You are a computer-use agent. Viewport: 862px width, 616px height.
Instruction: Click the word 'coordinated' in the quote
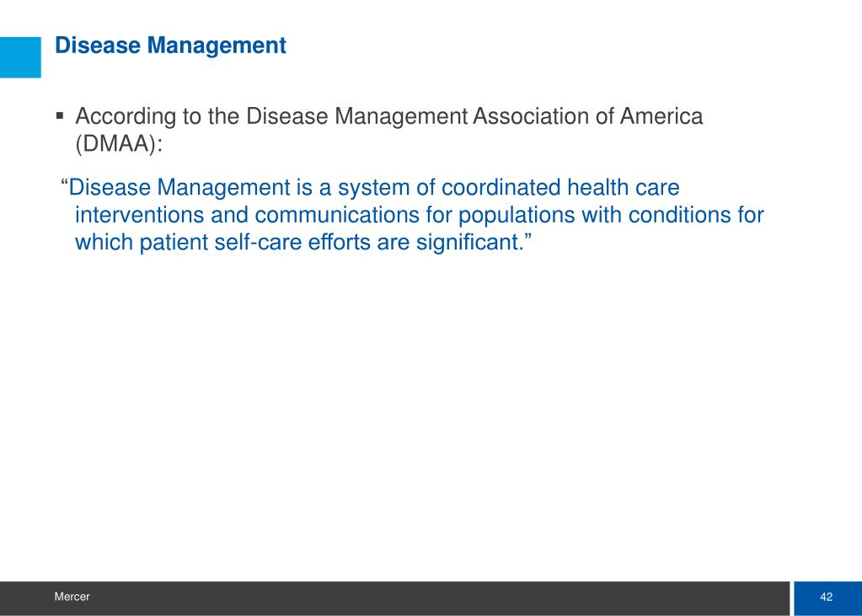pyautogui.click(x=501, y=188)
